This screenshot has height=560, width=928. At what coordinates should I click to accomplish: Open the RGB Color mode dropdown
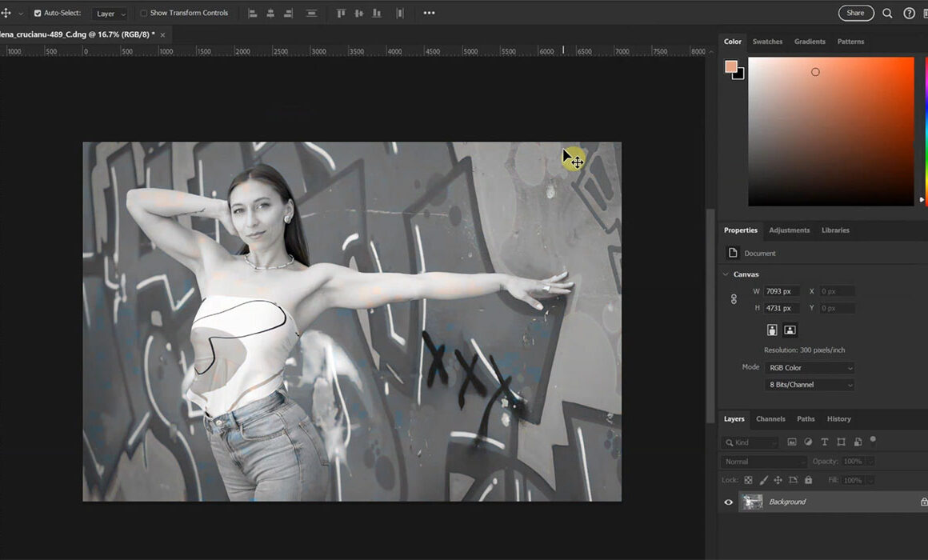click(x=809, y=368)
